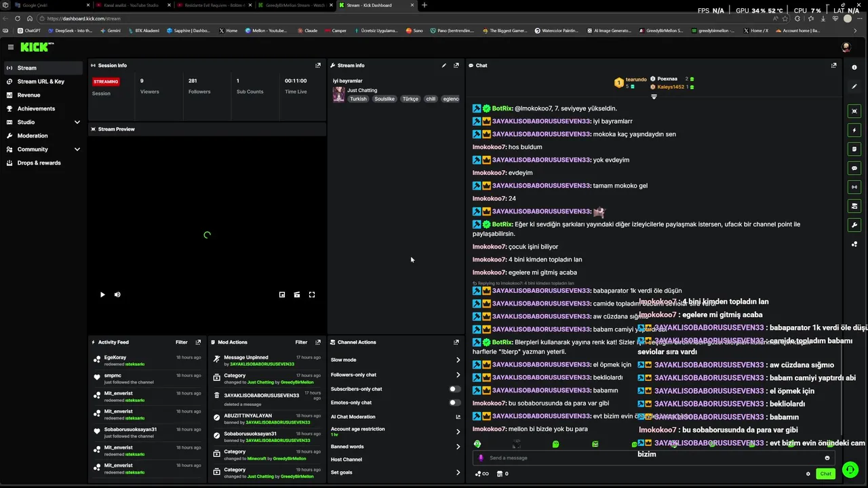The height and width of the screenshot is (488, 868).
Task: Open Moderation page
Action: coord(43,136)
